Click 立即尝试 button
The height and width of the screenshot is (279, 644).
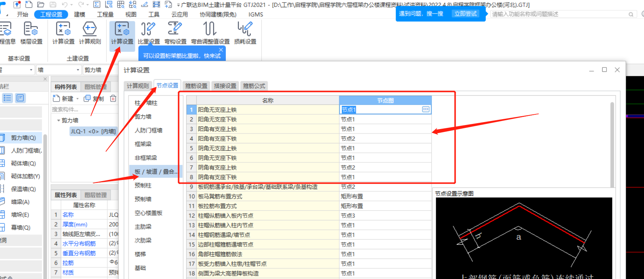[466, 14]
